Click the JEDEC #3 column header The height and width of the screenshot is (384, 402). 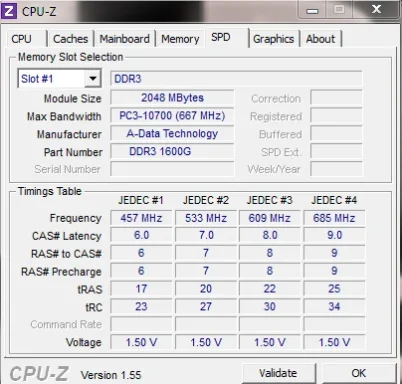(269, 200)
